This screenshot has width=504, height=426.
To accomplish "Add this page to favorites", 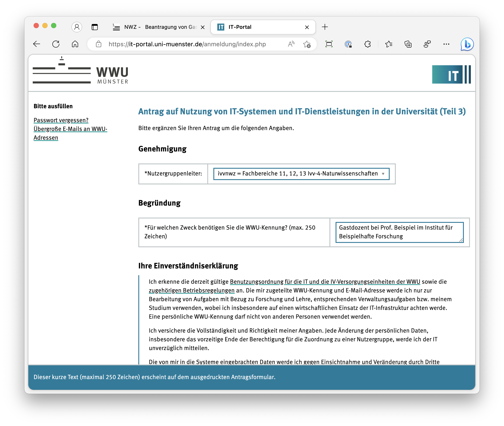I will tap(307, 44).
